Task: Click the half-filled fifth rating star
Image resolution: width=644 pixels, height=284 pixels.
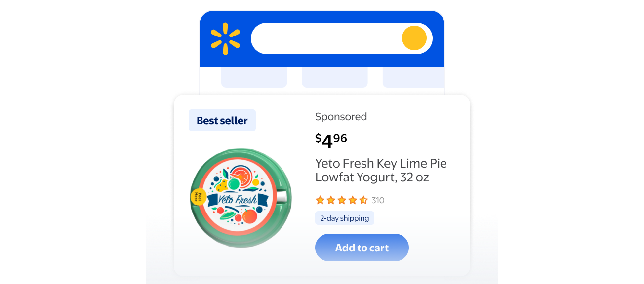Action: pos(363,200)
